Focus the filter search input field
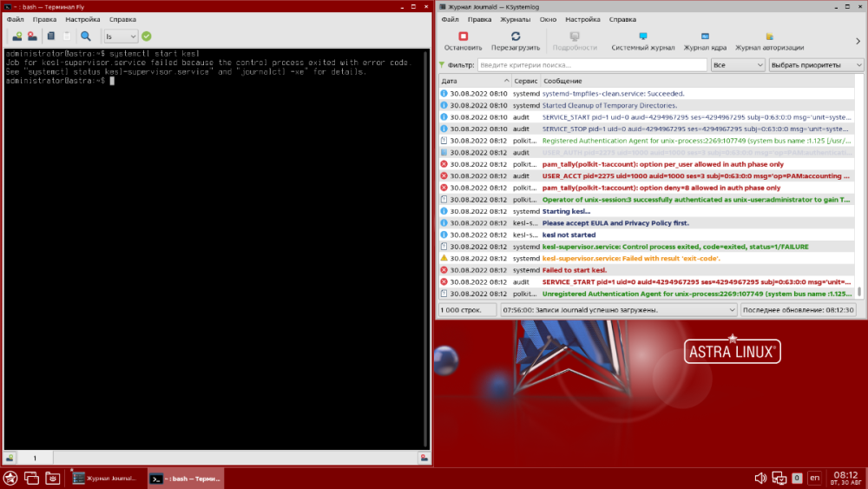Viewport: 868px width, 489px height. pyautogui.click(x=592, y=65)
